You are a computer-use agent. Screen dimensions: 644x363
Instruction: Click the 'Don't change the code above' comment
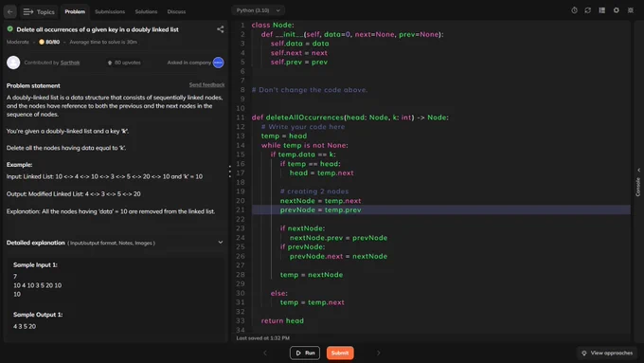click(x=310, y=90)
